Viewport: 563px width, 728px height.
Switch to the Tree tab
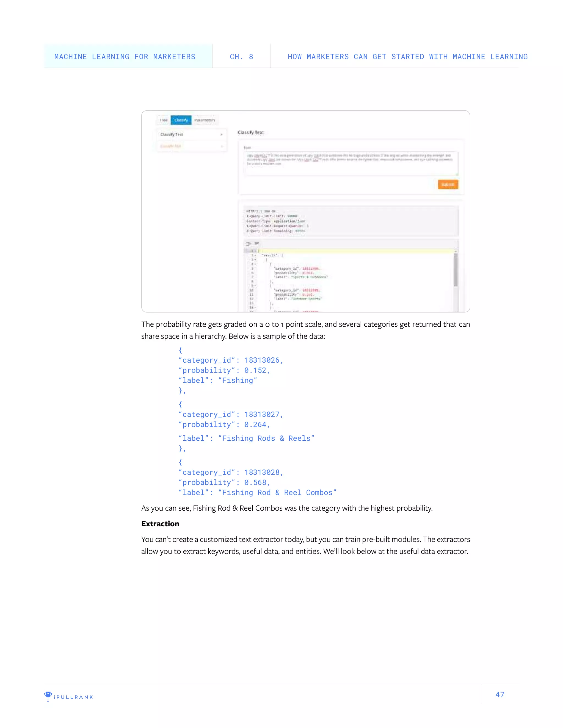point(164,120)
